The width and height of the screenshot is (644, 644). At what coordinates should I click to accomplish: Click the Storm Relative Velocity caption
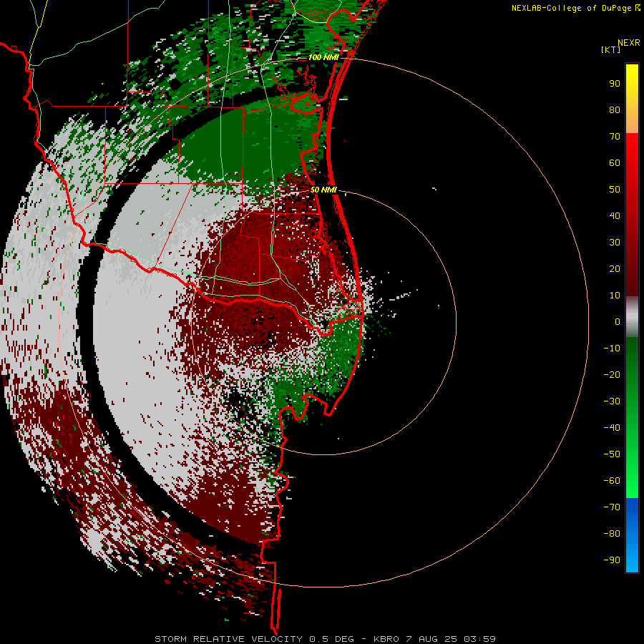tap(325, 639)
